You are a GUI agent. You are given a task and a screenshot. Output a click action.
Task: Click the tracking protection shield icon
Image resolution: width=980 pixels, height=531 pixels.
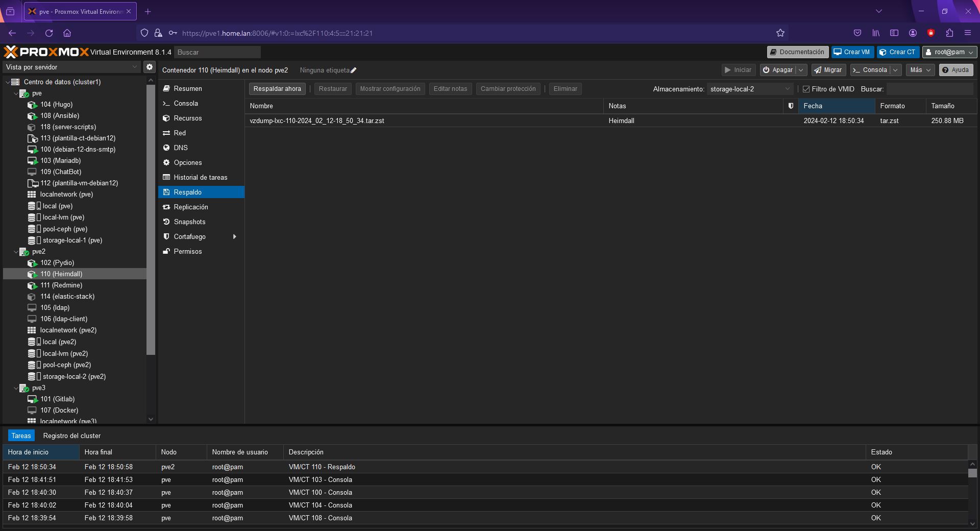pos(144,33)
